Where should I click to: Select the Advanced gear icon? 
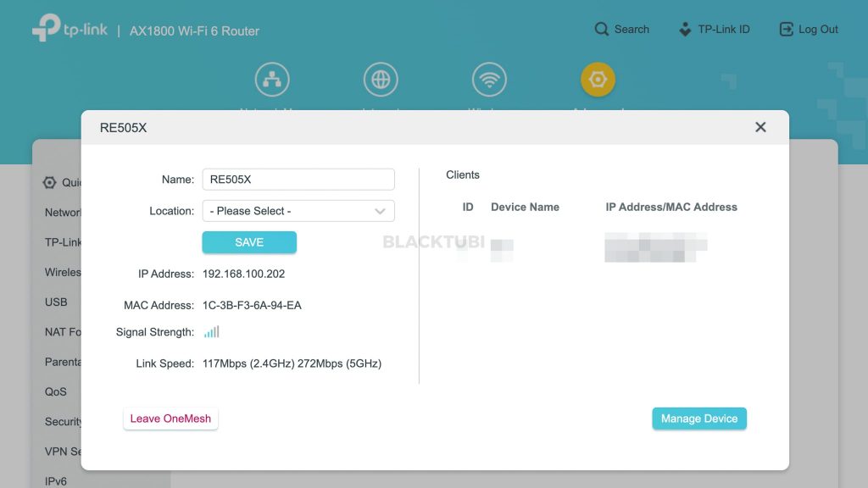tap(598, 79)
